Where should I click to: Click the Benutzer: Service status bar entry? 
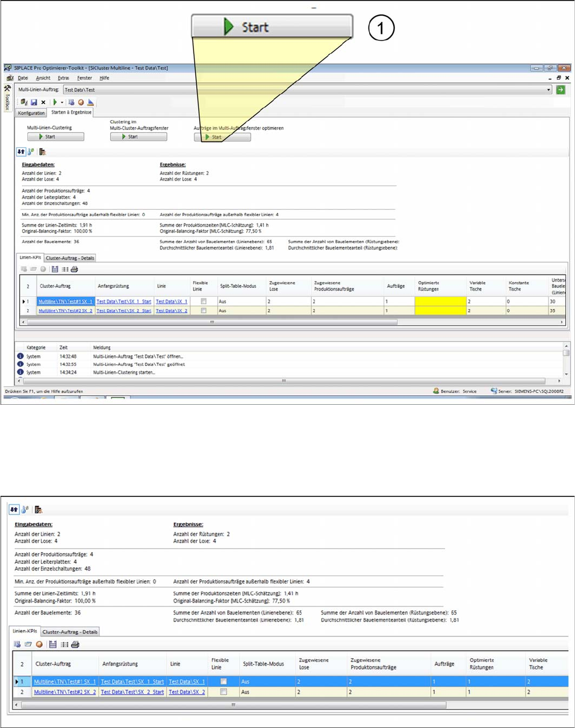[455, 391]
